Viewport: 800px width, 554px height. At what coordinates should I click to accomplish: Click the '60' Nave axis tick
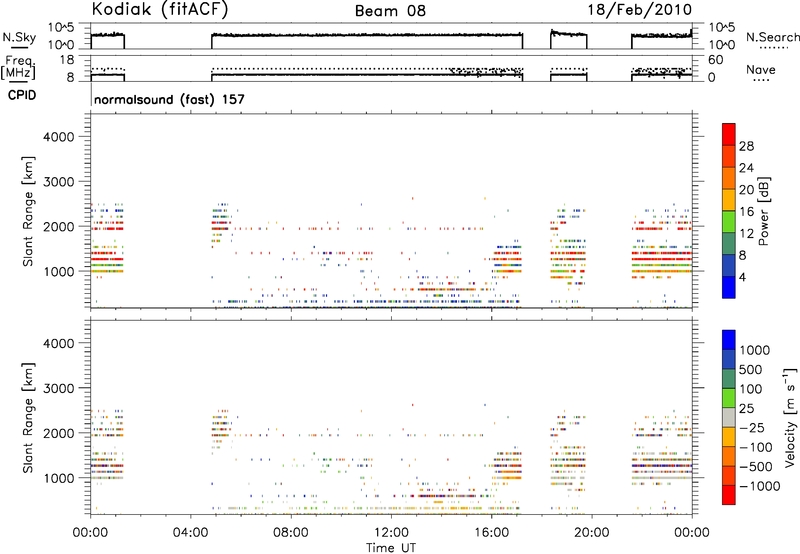[716, 60]
